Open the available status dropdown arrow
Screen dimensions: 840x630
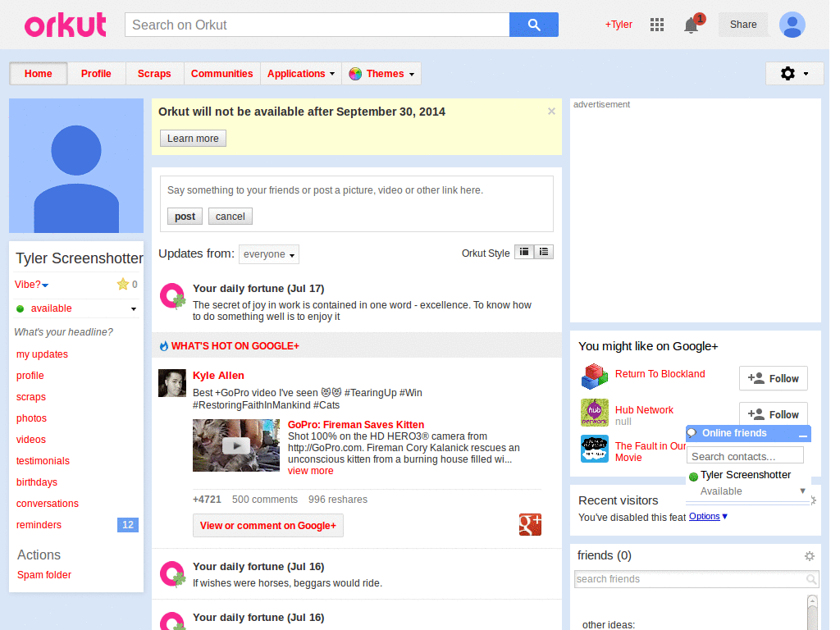pos(134,309)
